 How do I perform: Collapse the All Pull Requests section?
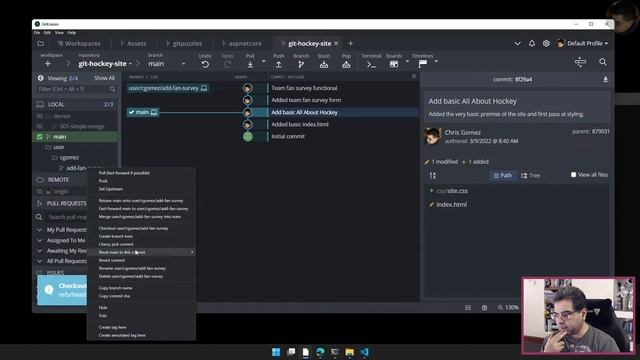(40, 261)
